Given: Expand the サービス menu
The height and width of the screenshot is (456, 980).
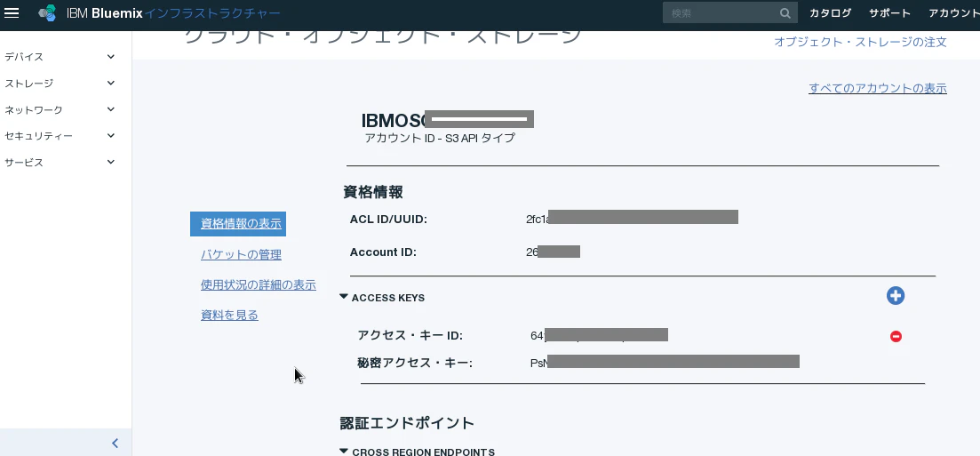Looking at the screenshot, I should click(60, 162).
